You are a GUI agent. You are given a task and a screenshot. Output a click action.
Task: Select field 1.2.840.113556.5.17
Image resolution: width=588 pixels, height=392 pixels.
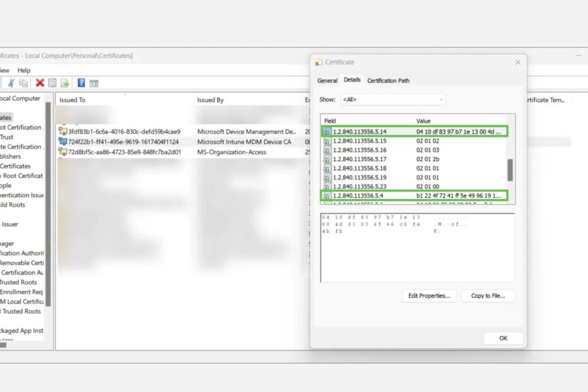(414, 159)
